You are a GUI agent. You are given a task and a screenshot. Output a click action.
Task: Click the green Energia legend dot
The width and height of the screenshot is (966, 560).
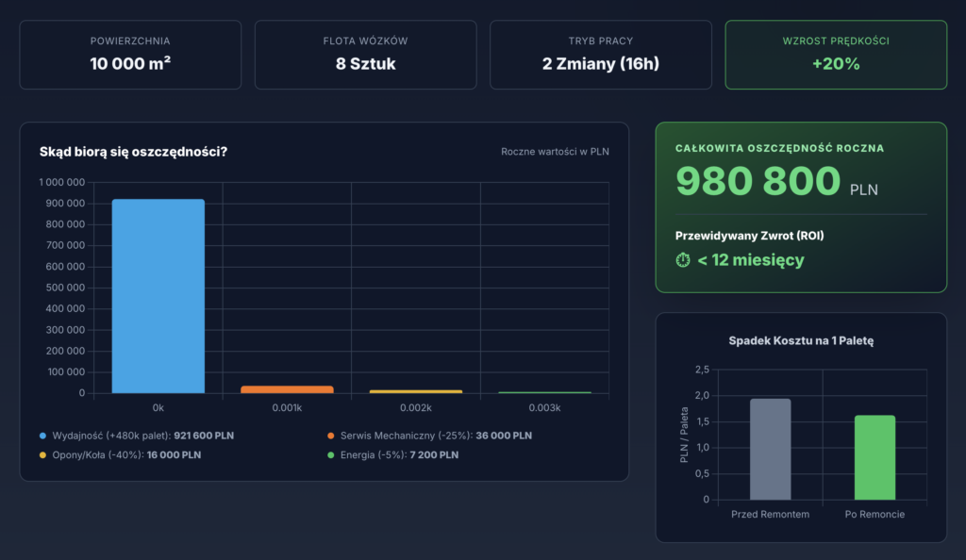pyautogui.click(x=331, y=454)
